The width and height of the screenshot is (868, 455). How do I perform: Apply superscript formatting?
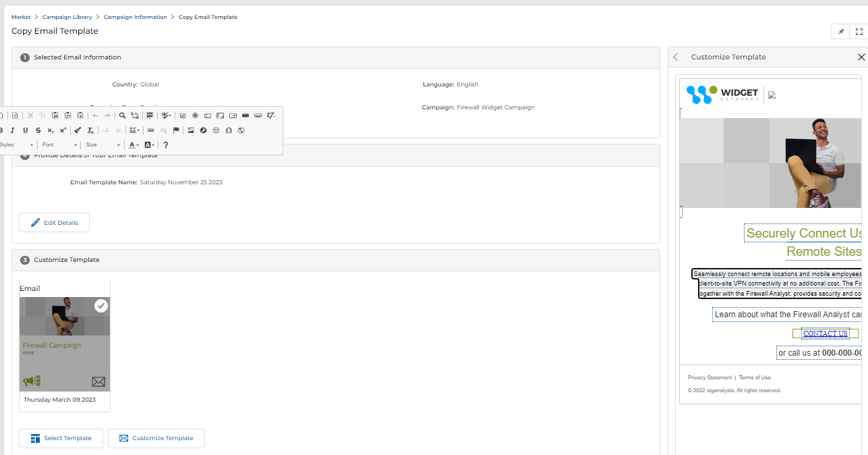coord(63,130)
